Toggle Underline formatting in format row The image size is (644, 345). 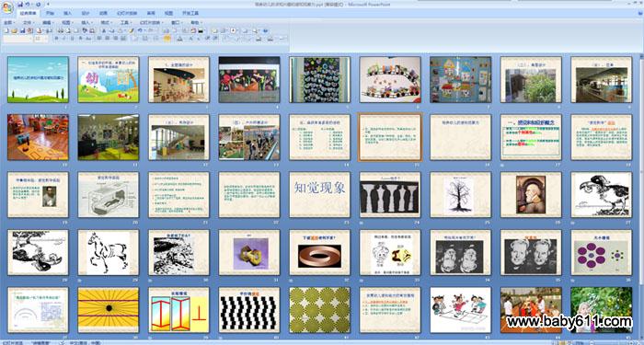point(73,39)
